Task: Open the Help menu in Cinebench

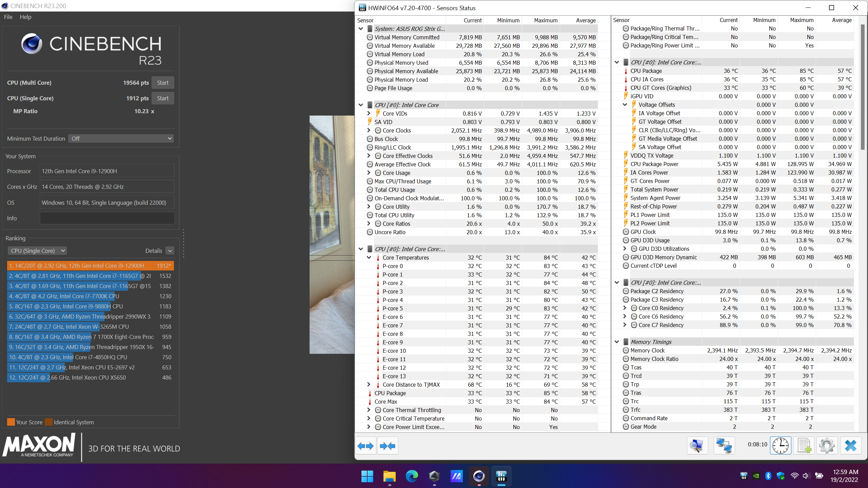Action: 25,17
